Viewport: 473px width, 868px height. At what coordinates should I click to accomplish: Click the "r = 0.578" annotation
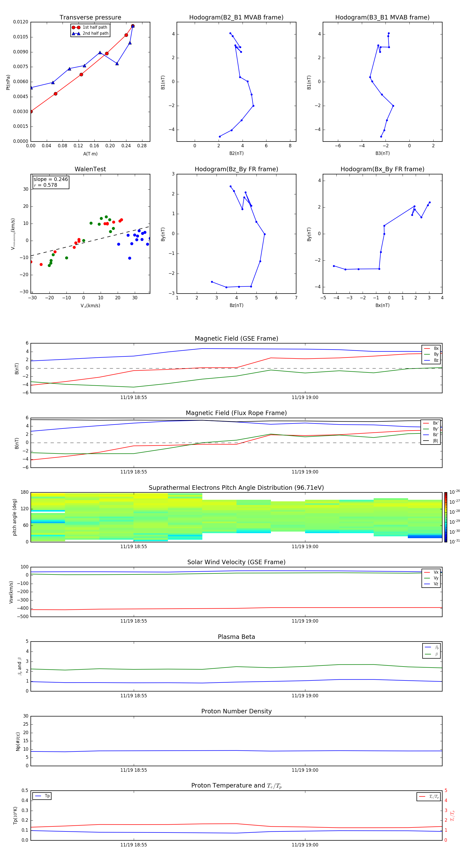tap(45, 185)
